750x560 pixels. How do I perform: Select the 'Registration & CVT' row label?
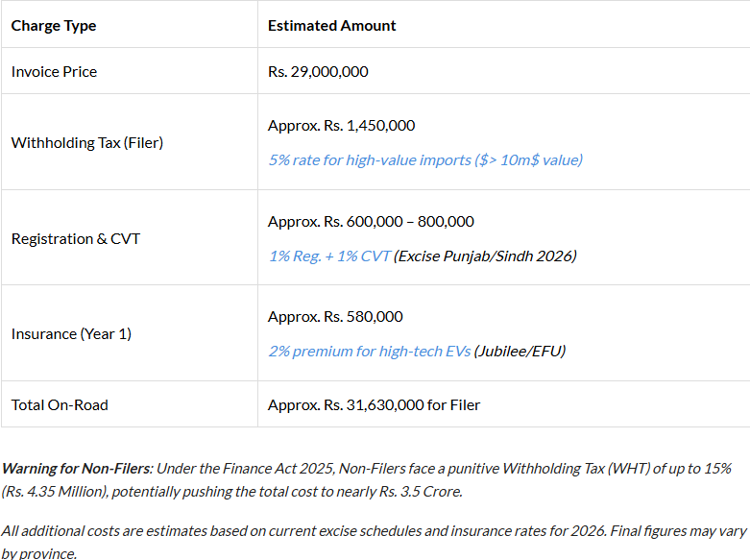[76, 238]
